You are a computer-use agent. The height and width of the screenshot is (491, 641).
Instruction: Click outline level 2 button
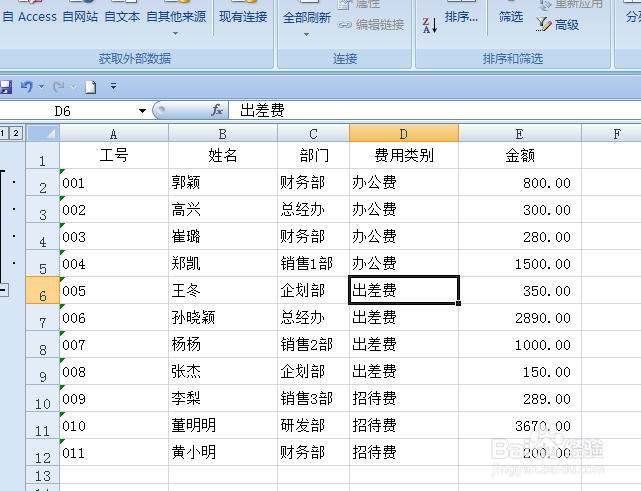tap(16, 133)
